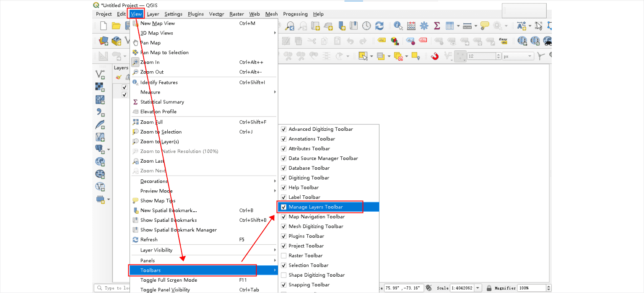The image size is (644, 293).
Task: Click the snapping tolerance field showing 12
Action: pos(484,56)
